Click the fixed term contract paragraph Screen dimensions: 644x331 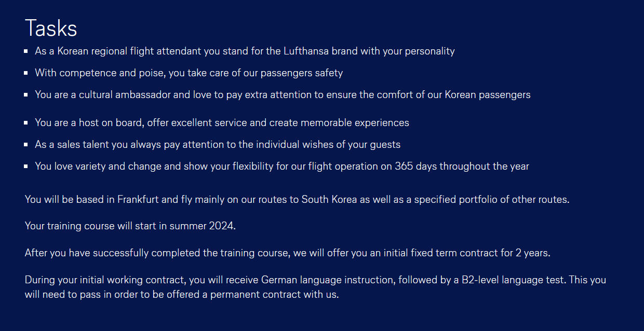[288, 253]
